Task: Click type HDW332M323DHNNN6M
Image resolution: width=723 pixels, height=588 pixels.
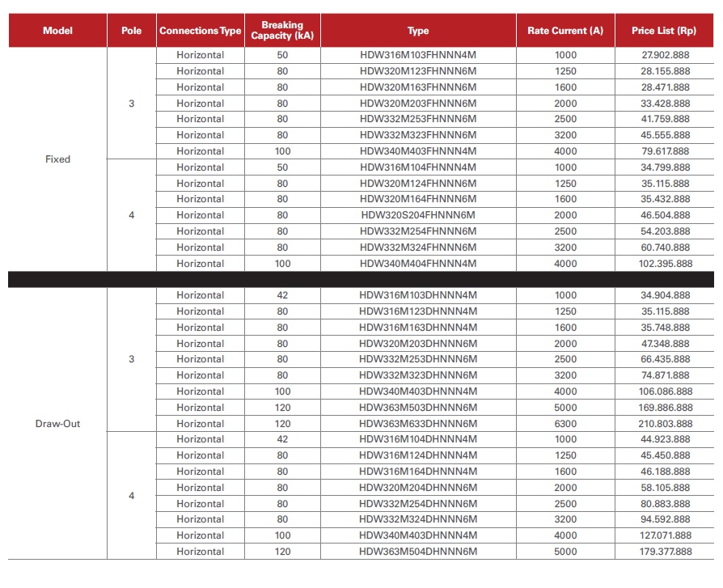Action: pyautogui.click(x=418, y=375)
